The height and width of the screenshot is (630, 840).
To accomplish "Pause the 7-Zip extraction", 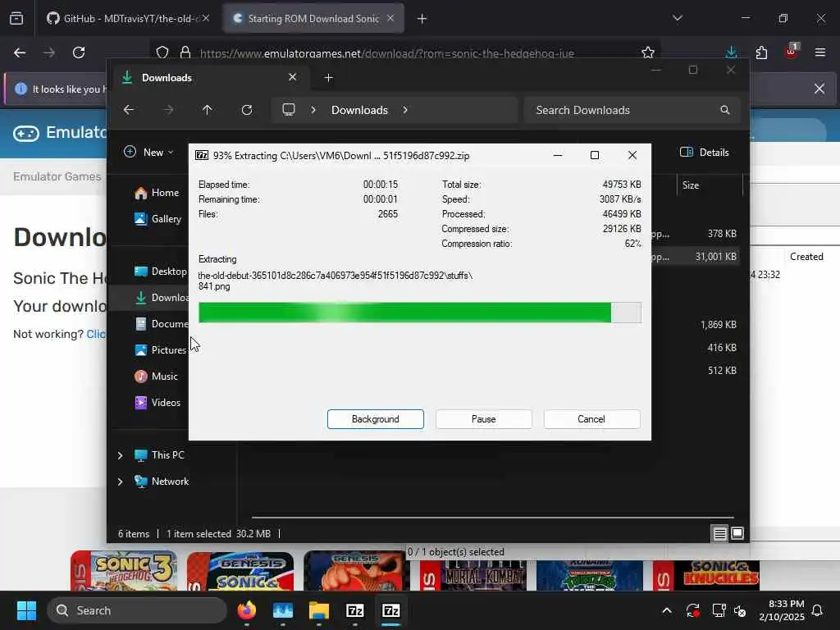I will coord(483,419).
